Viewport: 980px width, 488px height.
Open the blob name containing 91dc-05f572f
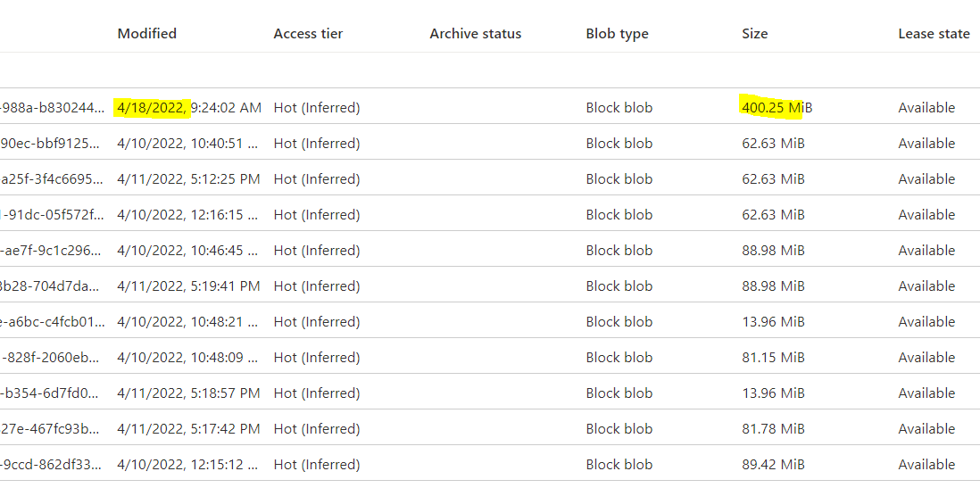click(53, 214)
